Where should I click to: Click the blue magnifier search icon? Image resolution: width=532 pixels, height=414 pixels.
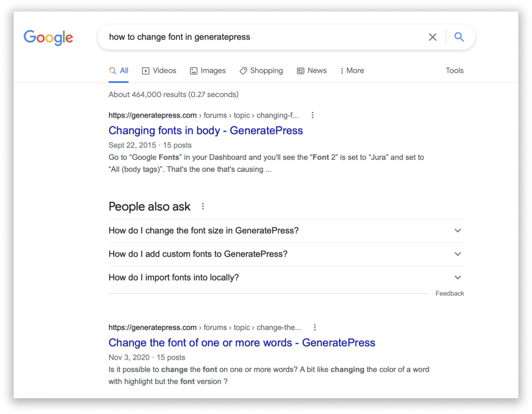[459, 37]
